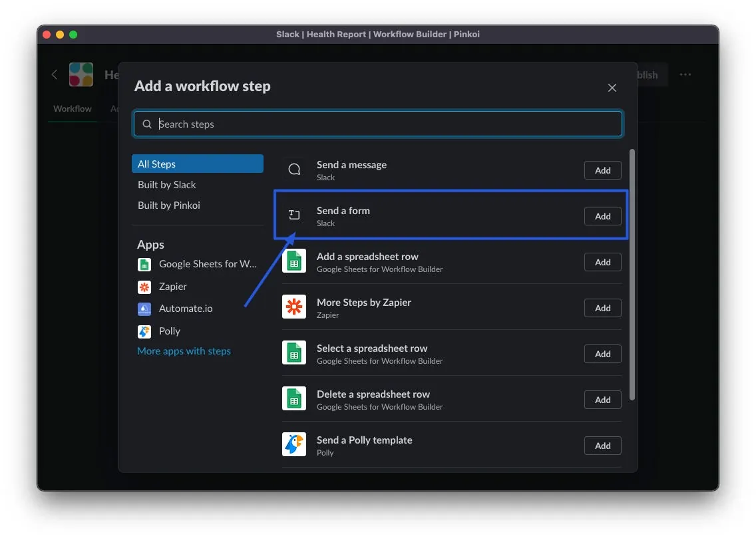Close the Add a workflow step dialog
The image size is (756, 540).
point(612,88)
